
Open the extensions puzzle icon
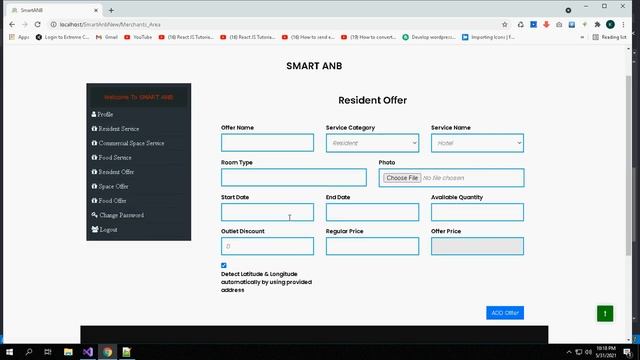[598, 24]
